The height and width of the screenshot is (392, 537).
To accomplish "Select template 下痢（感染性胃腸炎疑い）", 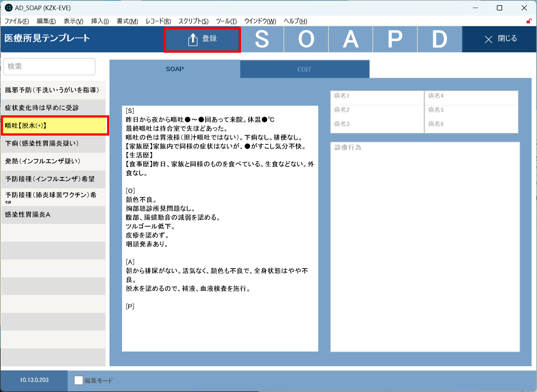I will pyautogui.click(x=53, y=143).
